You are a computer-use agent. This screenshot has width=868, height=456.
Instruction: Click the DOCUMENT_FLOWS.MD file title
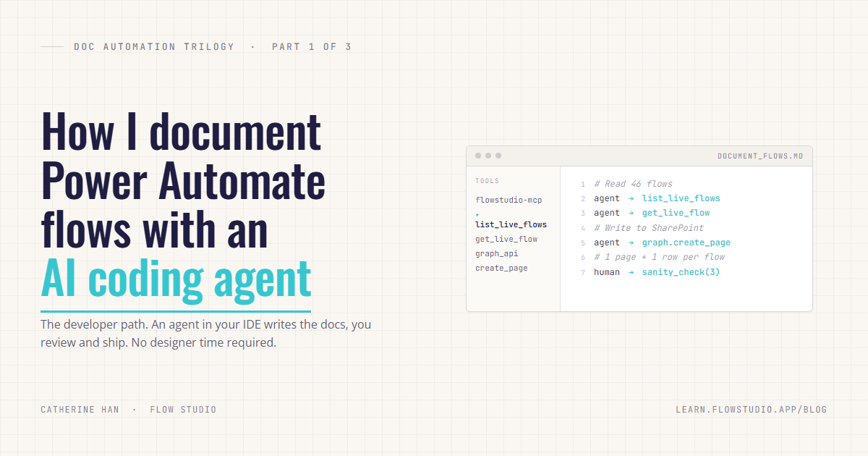click(x=760, y=156)
